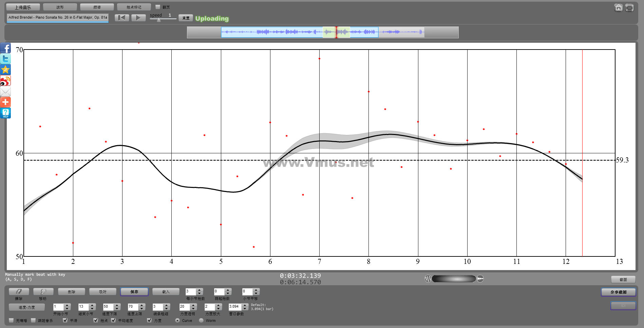Click the IOI button
Screen dimensions: 644x328
click(x=623, y=306)
